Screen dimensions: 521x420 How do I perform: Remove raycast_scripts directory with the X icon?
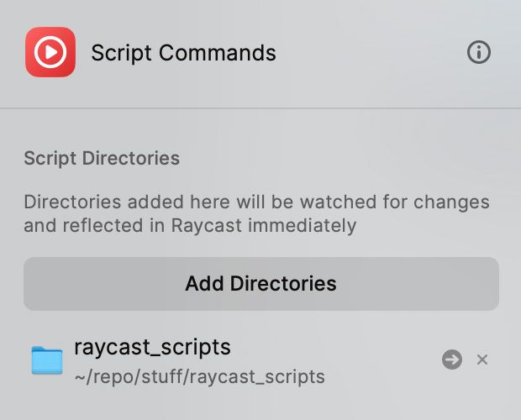(x=482, y=360)
